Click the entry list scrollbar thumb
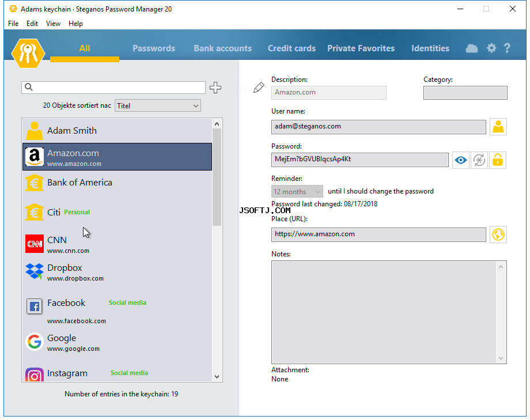Viewport: 530px width, 420px height. pyautogui.click(x=217, y=177)
